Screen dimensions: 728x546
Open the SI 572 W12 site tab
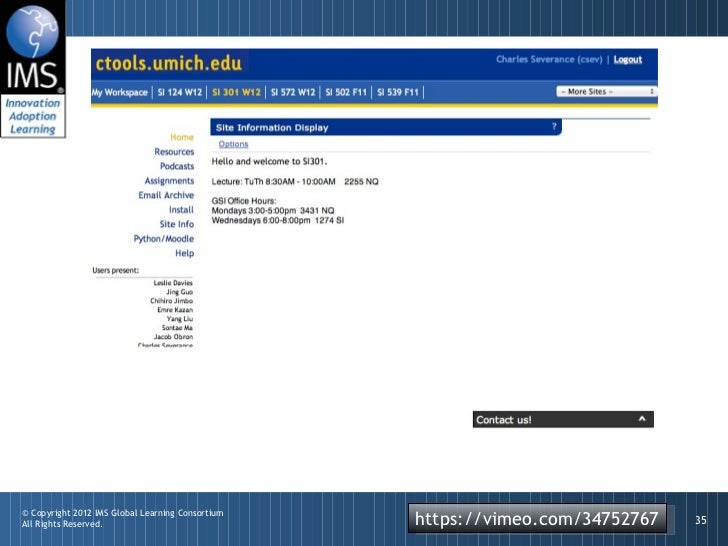pyautogui.click(x=293, y=92)
